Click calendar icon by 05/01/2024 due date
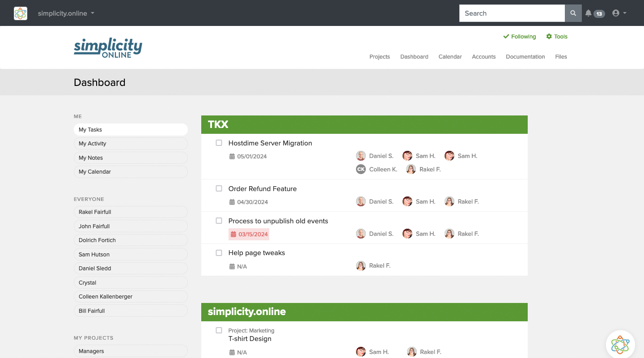The width and height of the screenshot is (644, 358). (232, 157)
